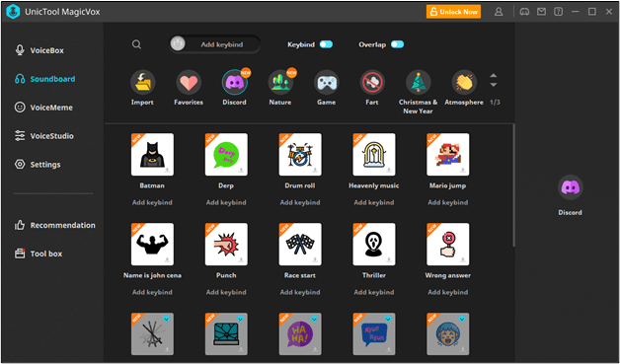Click the sound list vertical scrollbar

click(513, 185)
